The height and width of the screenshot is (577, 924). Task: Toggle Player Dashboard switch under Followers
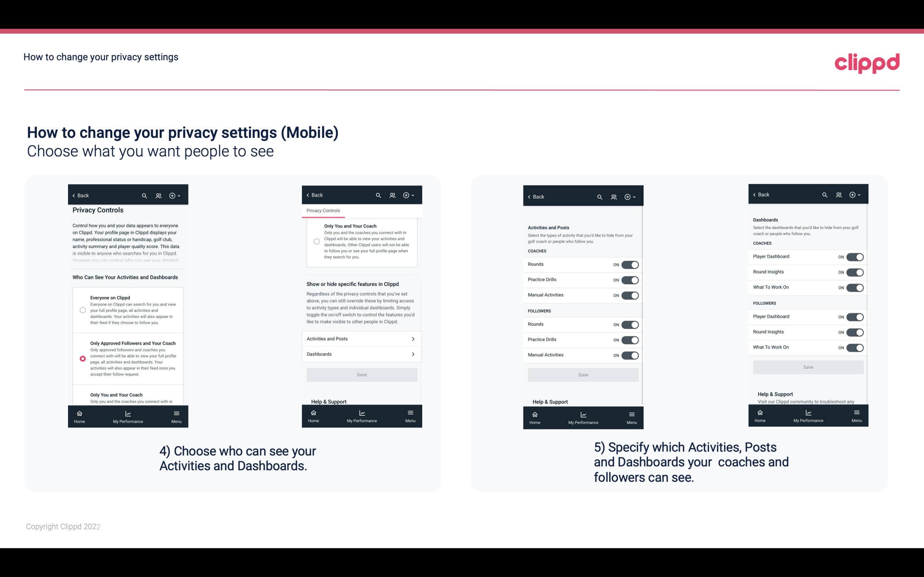[x=855, y=316]
